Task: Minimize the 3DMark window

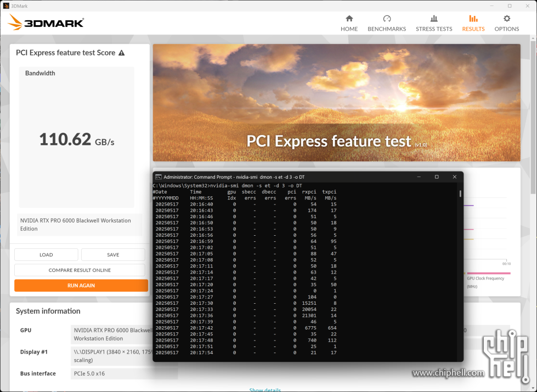Action: 492,6
